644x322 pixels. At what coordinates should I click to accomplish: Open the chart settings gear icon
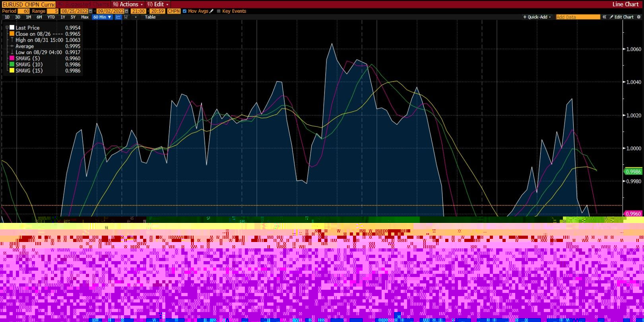[639, 17]
